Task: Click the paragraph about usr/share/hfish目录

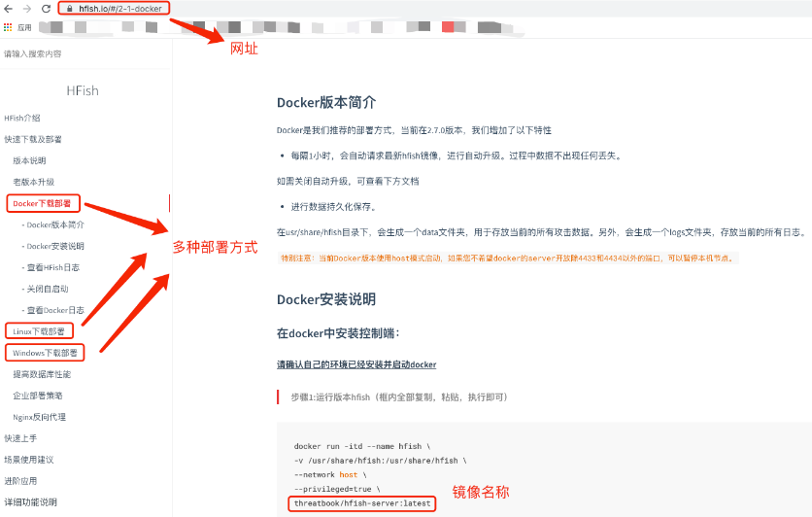Action: click(x=541, y=232)
